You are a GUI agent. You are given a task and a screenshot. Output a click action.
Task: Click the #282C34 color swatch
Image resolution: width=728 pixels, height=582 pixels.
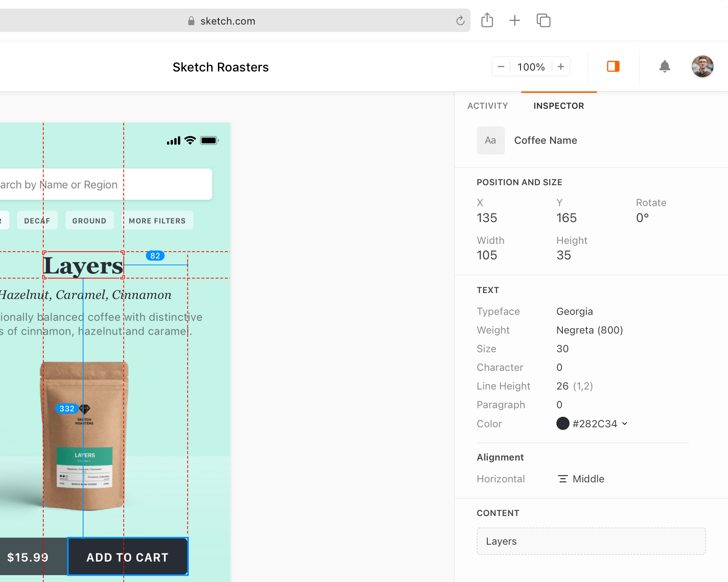click(563, 424)
